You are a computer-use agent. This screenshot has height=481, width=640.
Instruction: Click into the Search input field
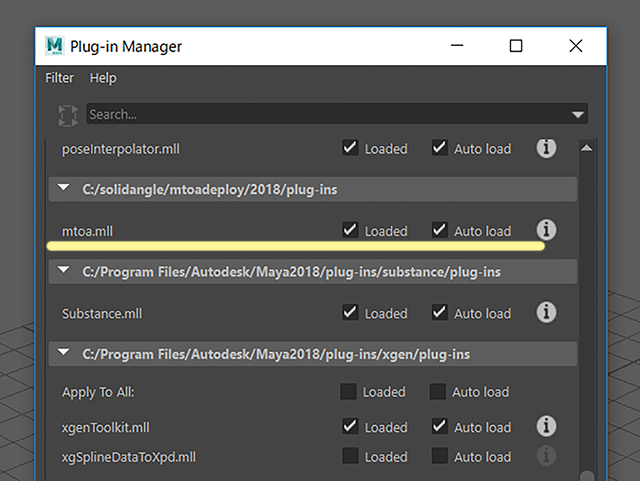[337, 114]
